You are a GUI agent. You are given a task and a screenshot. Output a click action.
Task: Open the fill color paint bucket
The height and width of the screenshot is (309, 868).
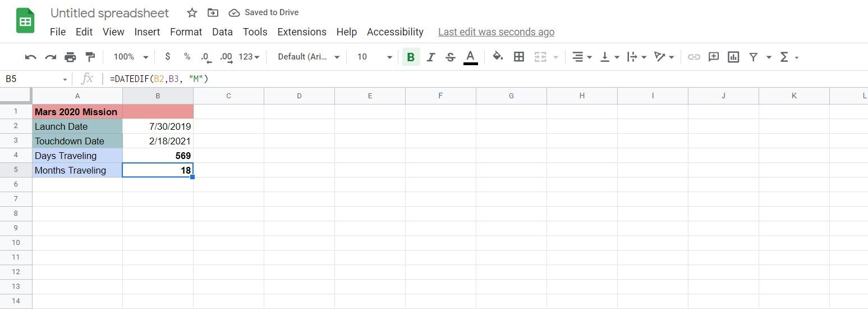pos(497,57)
